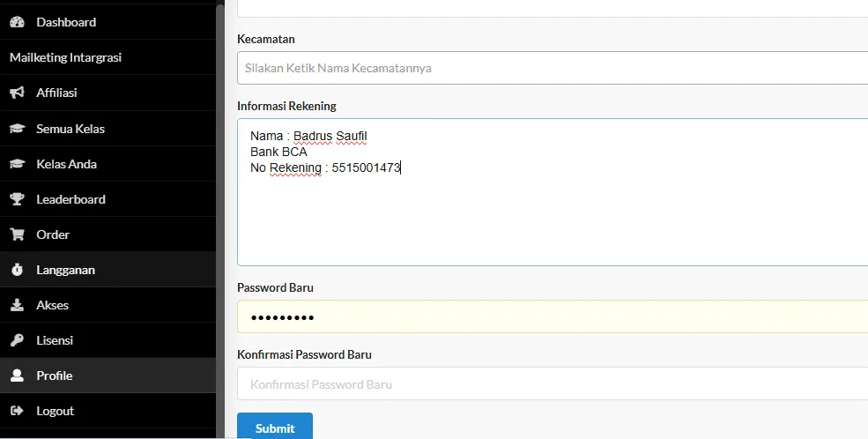Open the Mailketing Intargrasi menu item
The image size is (868, 439).
[65, 57]
